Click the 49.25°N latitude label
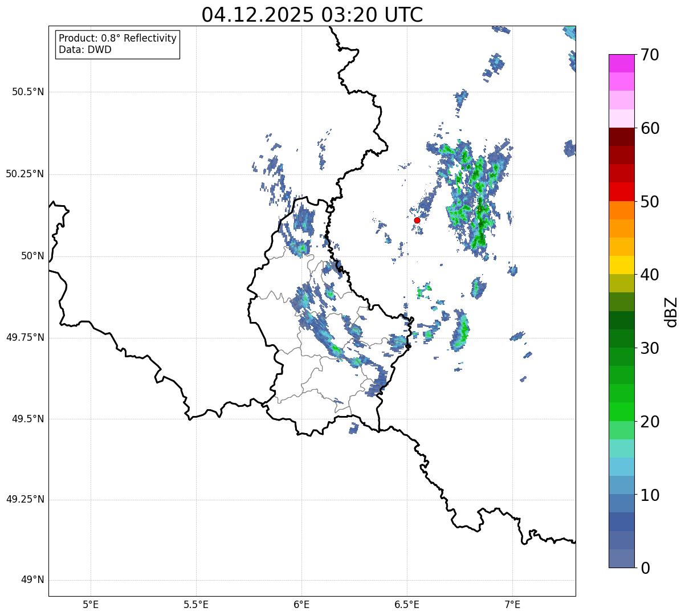The height and width of the screenshot is (616, 685). click(25, 500)
